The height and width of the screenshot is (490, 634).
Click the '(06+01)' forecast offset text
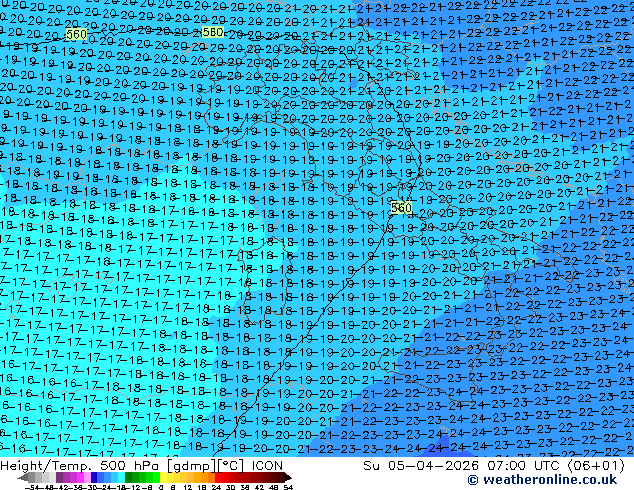597,466
